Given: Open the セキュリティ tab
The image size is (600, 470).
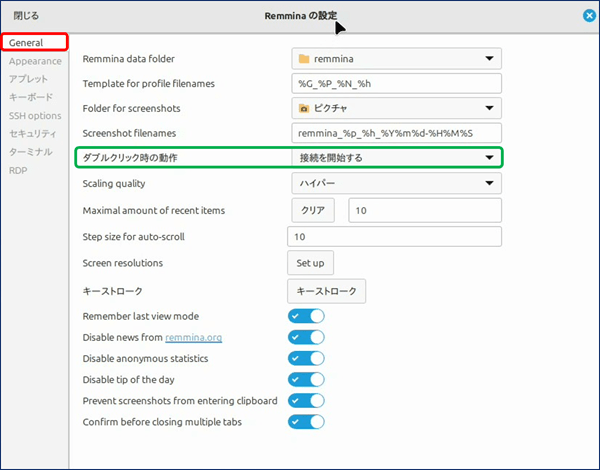Looking at the screenshot, I should pyautogui.click(x=33, y=134).
